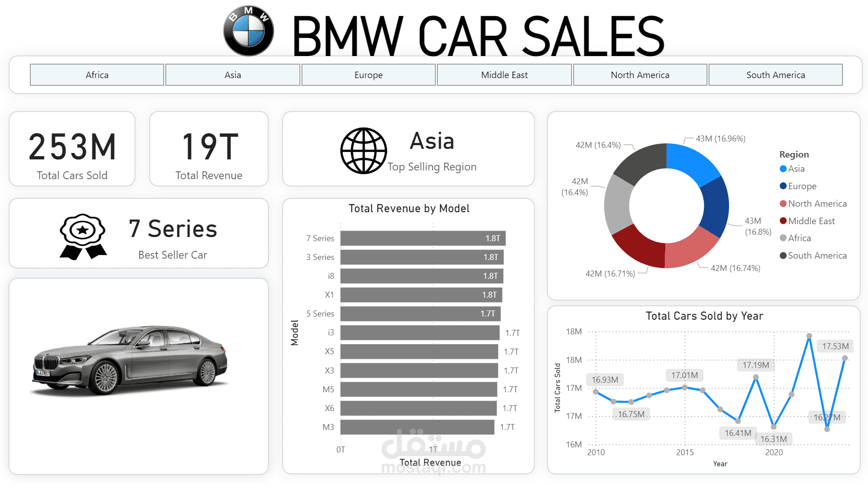Select the X5 revenue bar
The height and width of the screenshot is (486, 868).
click(419, 351)
